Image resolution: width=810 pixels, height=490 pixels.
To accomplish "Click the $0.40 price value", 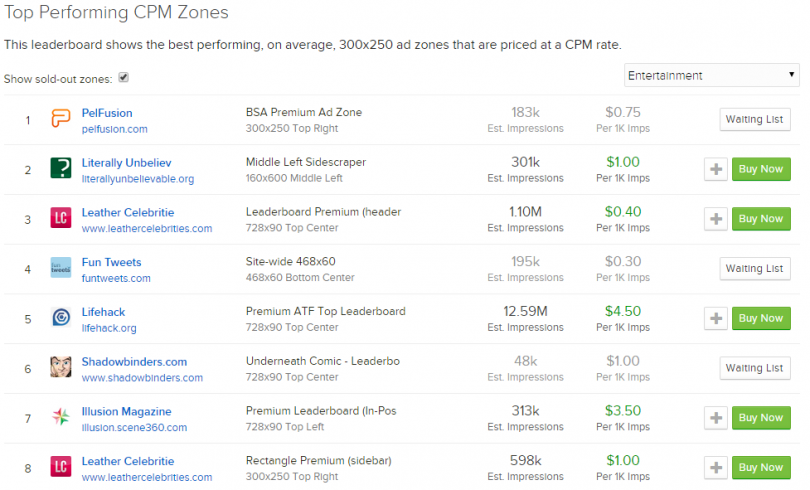I will click(x=623, y=212).
